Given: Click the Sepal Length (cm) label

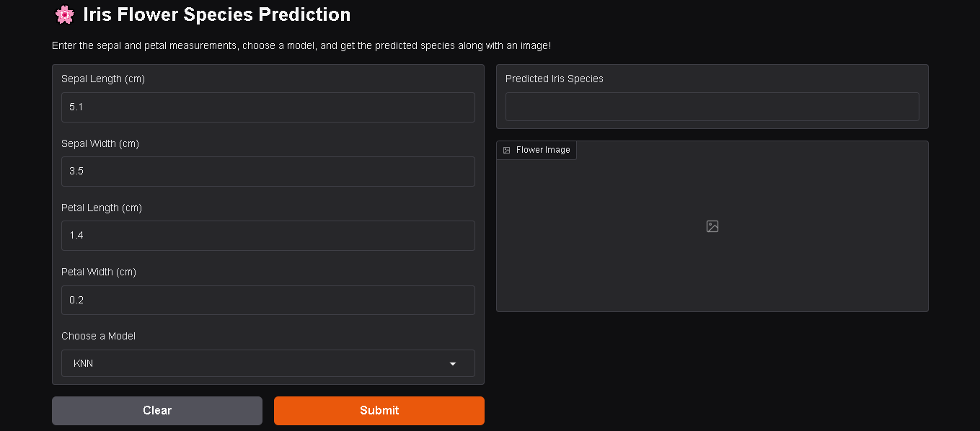Looking at the screenshot, I should [103, 79].
